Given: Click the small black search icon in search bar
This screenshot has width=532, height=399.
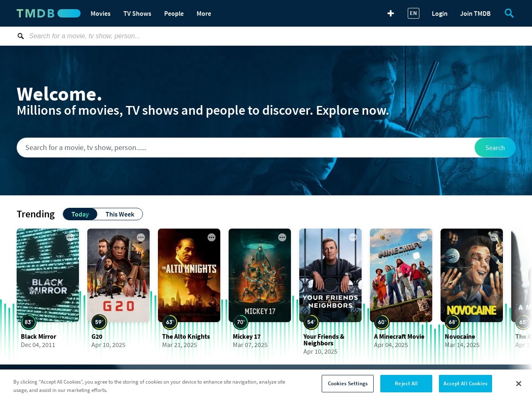Looking at the screenshot, I should [x=20, y=36].
